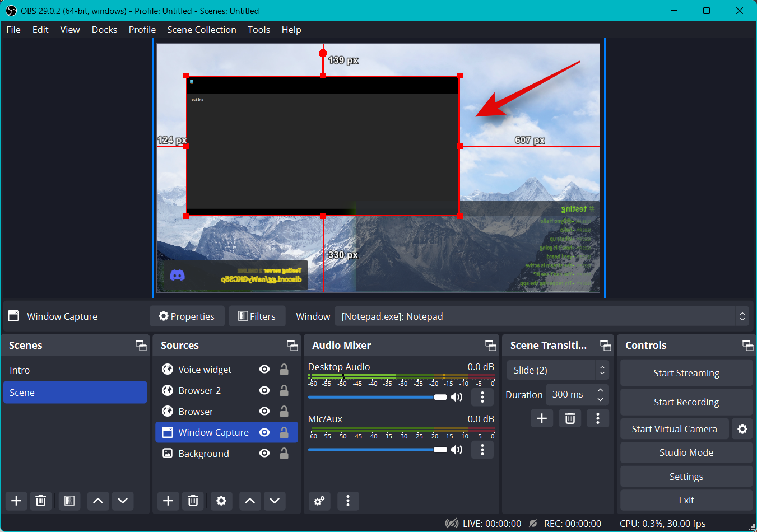Expand the Slide transition dropdown
The width and height of the screenshot is (757, 532).
[x=602, y=370]
